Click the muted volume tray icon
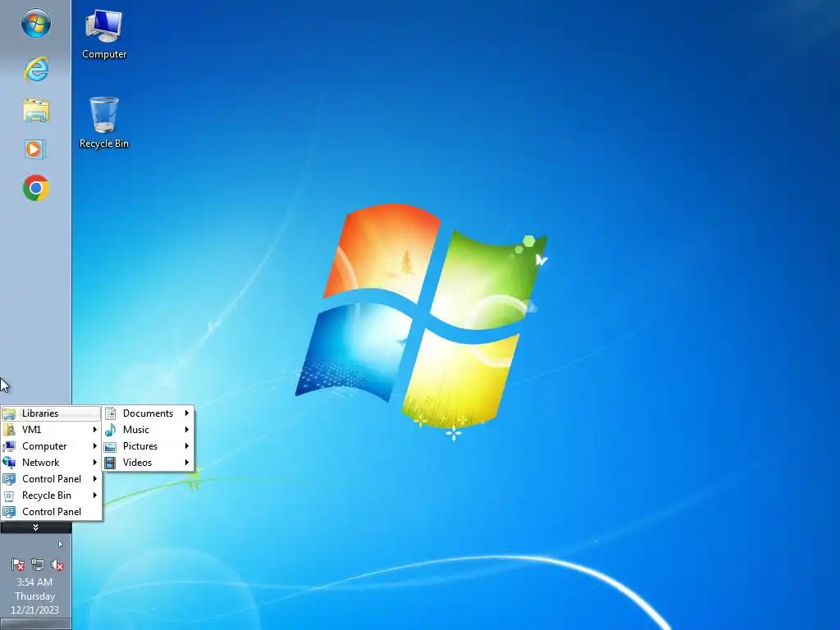This screenshot has height=630, width=840. (57, 564)
